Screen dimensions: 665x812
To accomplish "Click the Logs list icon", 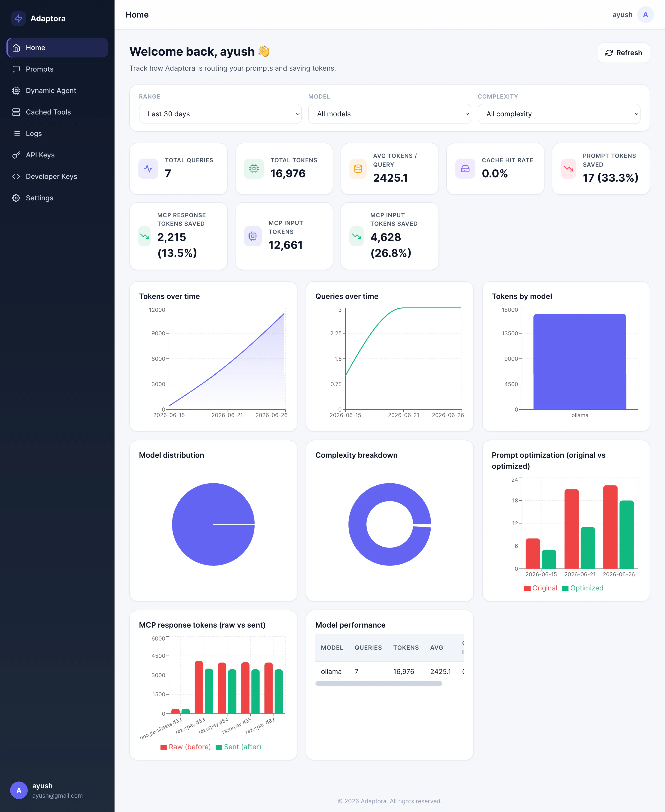I will [x=16, y=134].
